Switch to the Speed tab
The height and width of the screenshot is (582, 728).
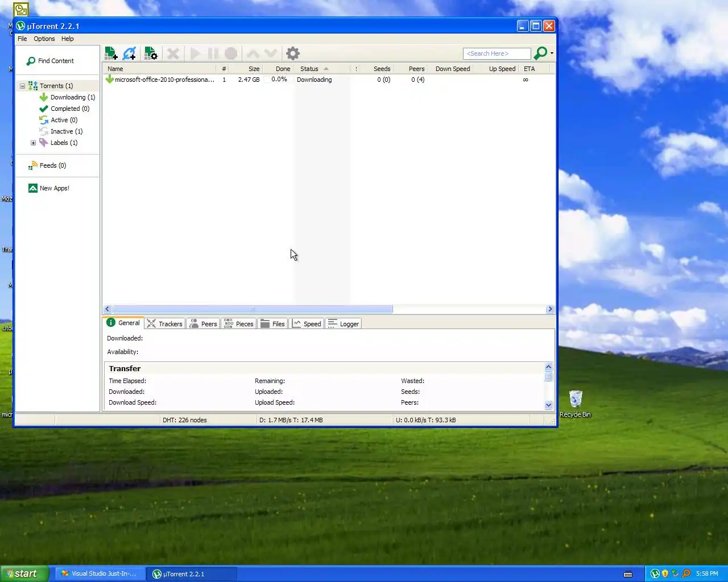point(307,324)
